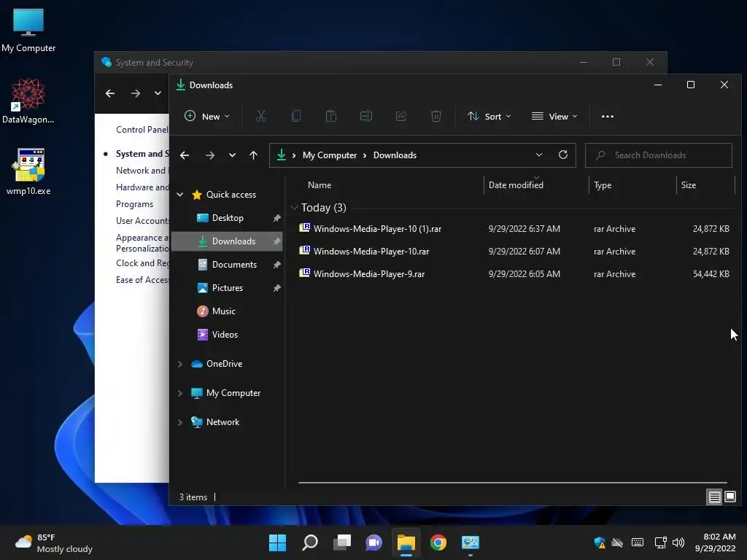Click the Cut scissors icon in toolbar
The width and height of the screenshot is (747, 560).
click(261, 116)
